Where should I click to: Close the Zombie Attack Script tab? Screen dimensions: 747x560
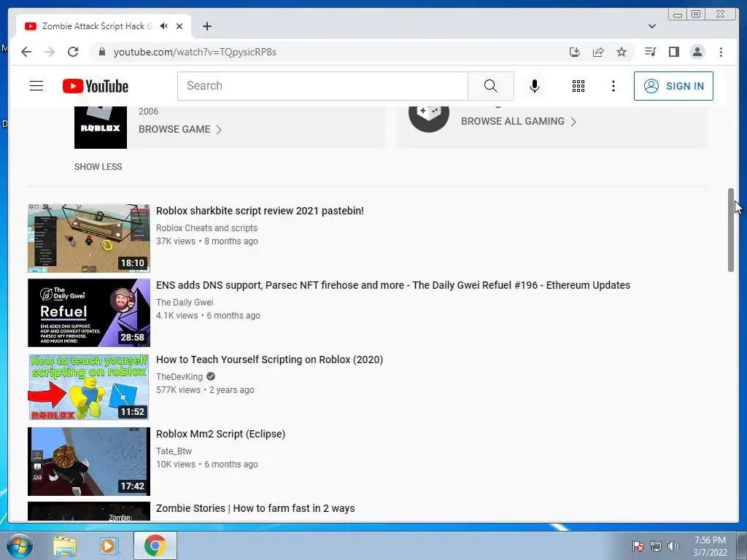pos(179,26)
